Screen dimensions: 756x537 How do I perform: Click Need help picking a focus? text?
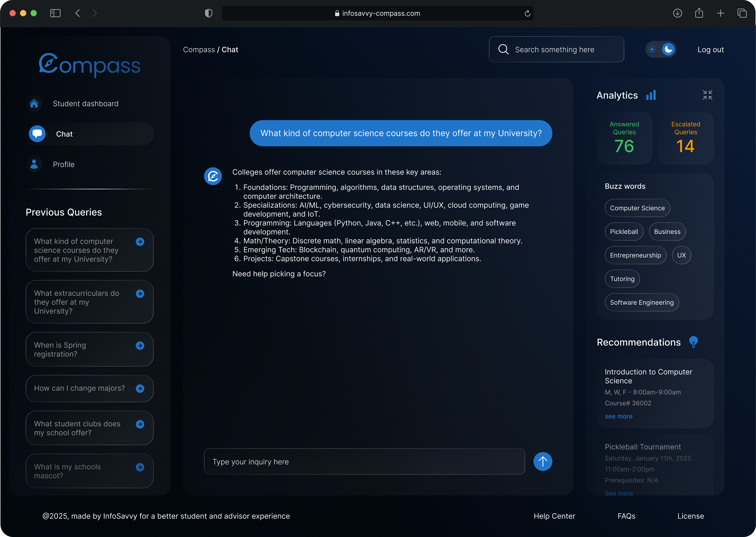(279, 274)
